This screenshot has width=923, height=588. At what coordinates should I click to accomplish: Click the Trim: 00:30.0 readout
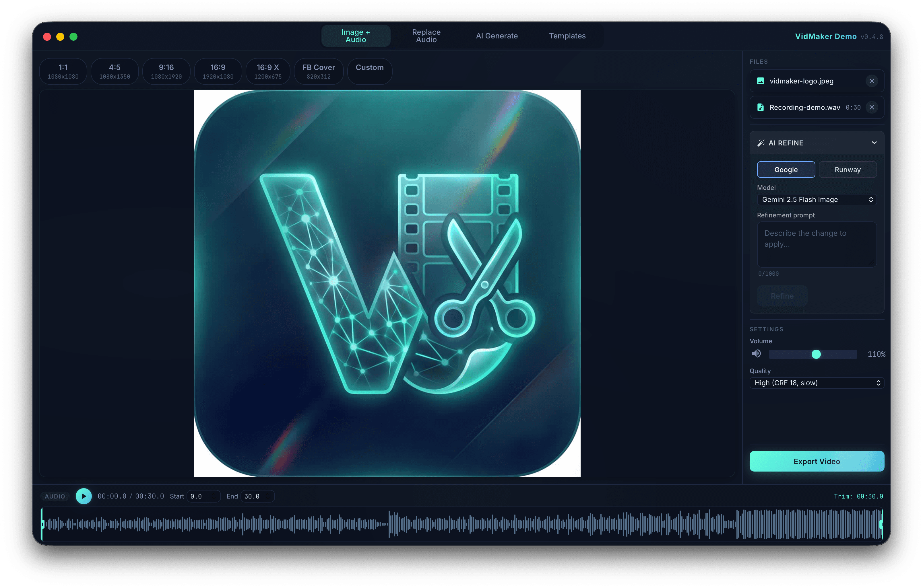tap(858, 496)
